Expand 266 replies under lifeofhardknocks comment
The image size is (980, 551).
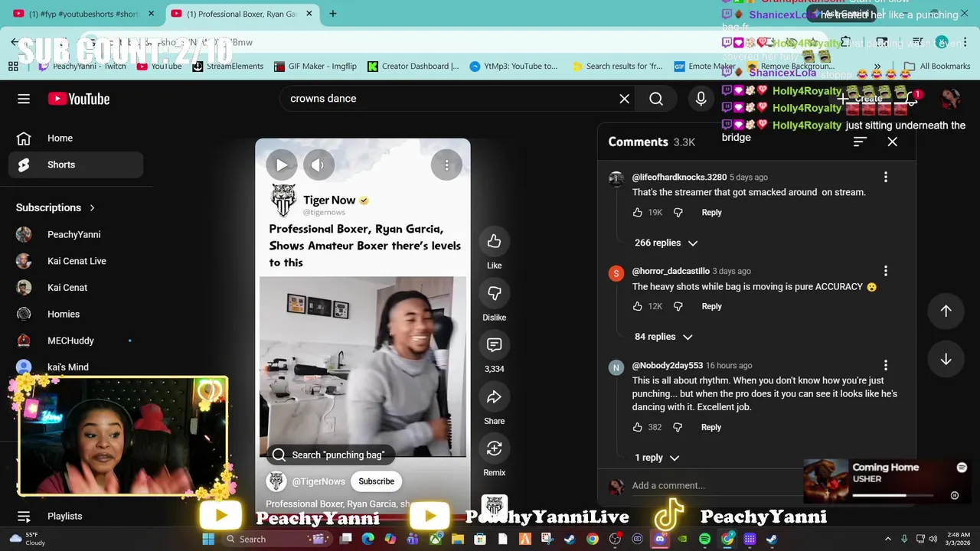(665, 243)
